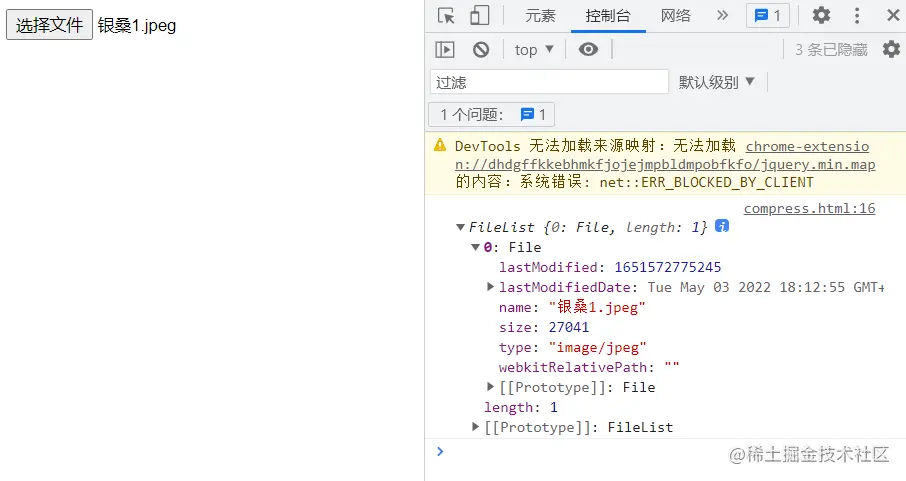Click the 选择文件 file chooser button

click(49, 25)
